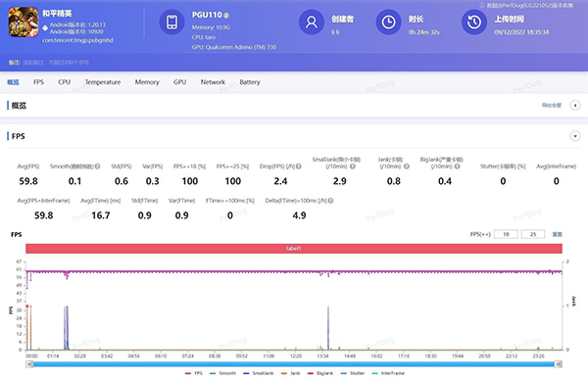This screenshot has width=588, height=382.
Task: Collapse the FPS section chevron
Action: pyautogui.click(x=575, y=136)
